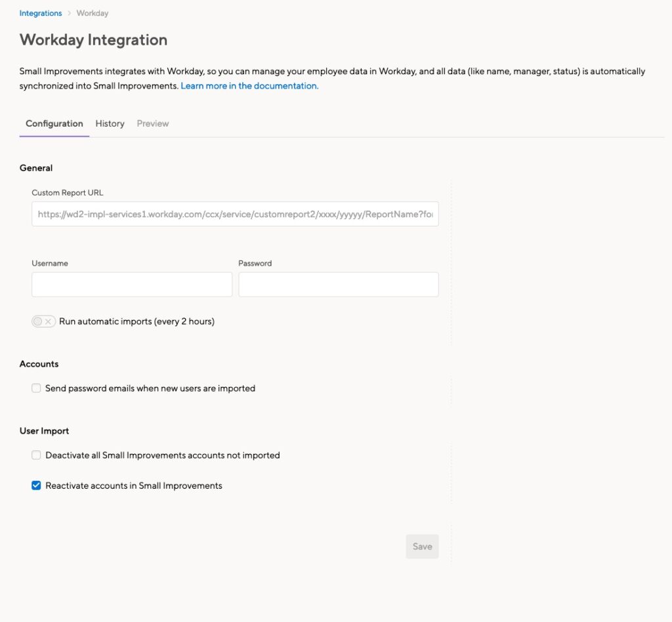Viewport: 672px width, 622px height.
Task: Focus the Custom Report URL field
Action: pyautogui.click(x=235, y=215)
